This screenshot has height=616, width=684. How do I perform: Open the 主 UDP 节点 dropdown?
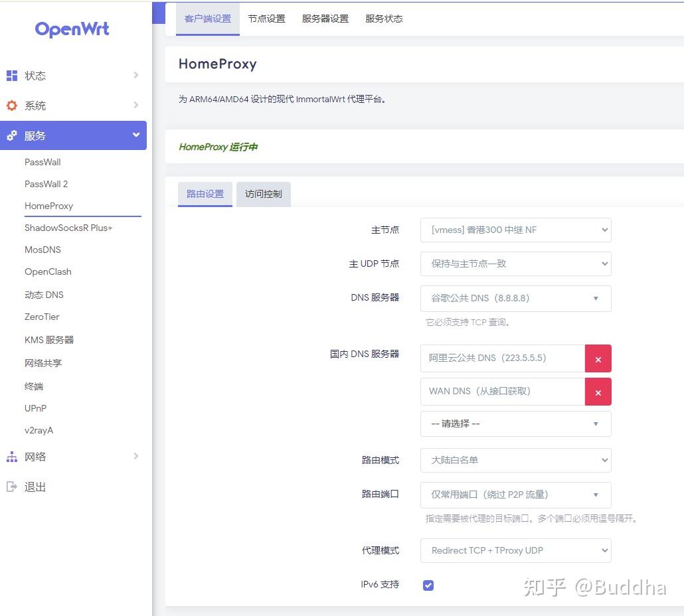[x=515, y=264]
